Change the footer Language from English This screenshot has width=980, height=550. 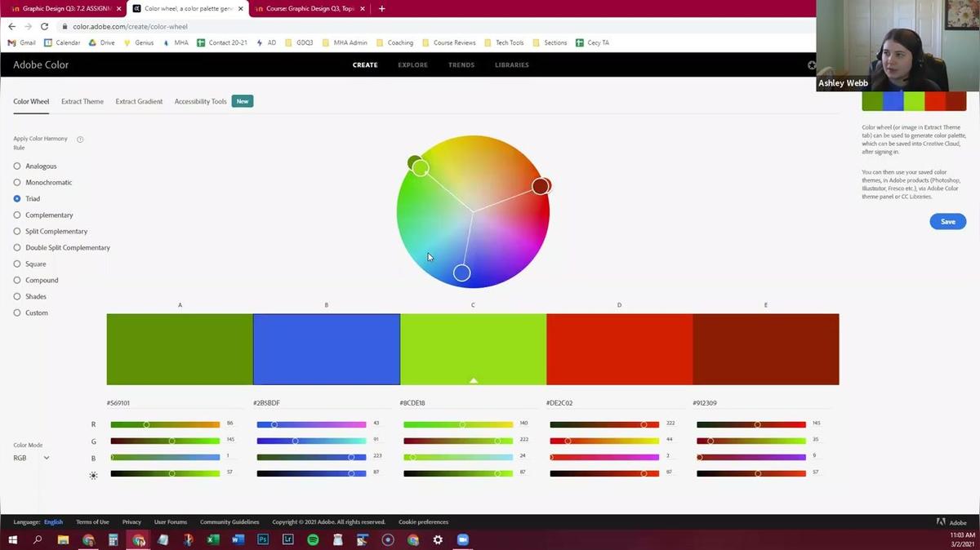53,522
